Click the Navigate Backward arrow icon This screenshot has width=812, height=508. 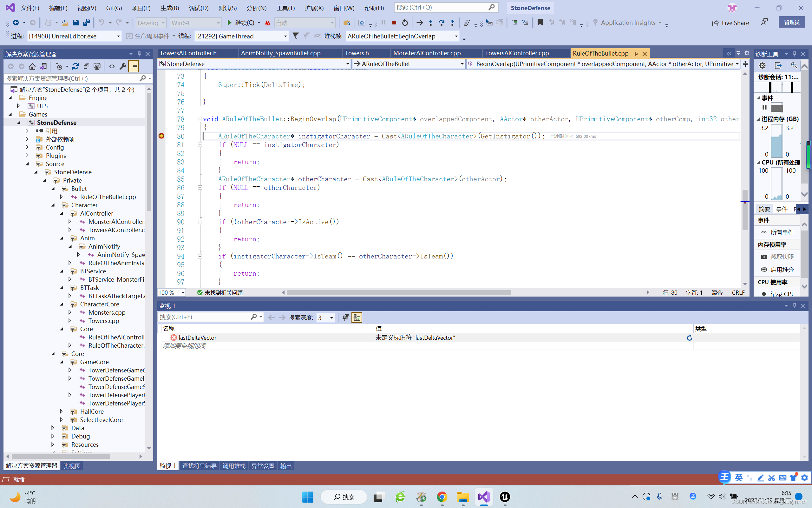coord(16,23)
